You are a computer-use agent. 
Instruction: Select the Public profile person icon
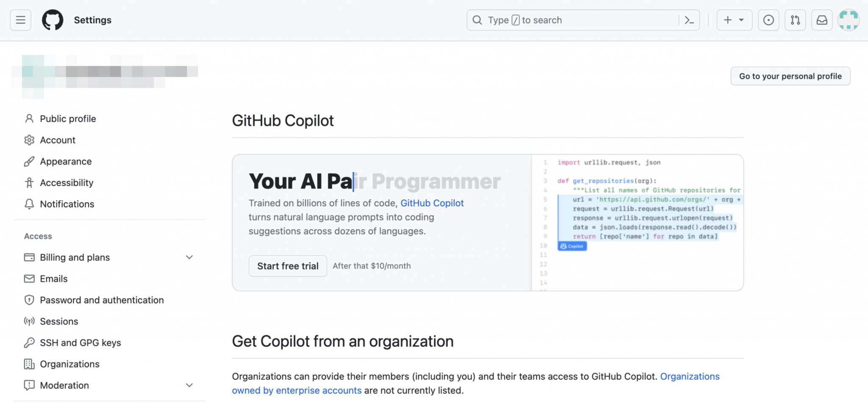click(x=29, y=118)
